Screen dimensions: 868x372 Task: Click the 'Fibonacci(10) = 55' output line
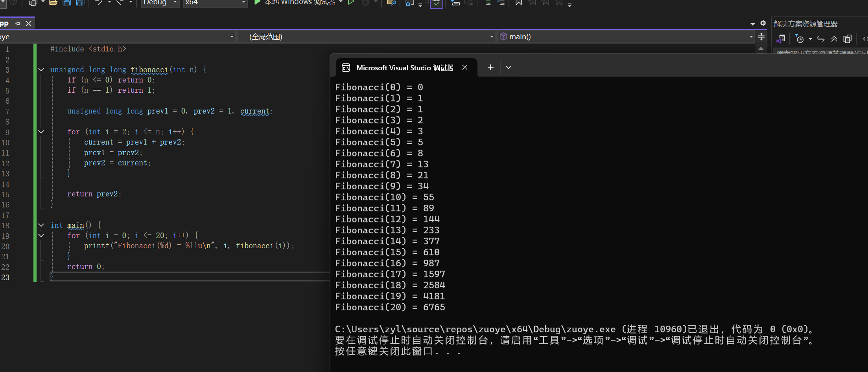pyautogui.click(x=384, y=197)
